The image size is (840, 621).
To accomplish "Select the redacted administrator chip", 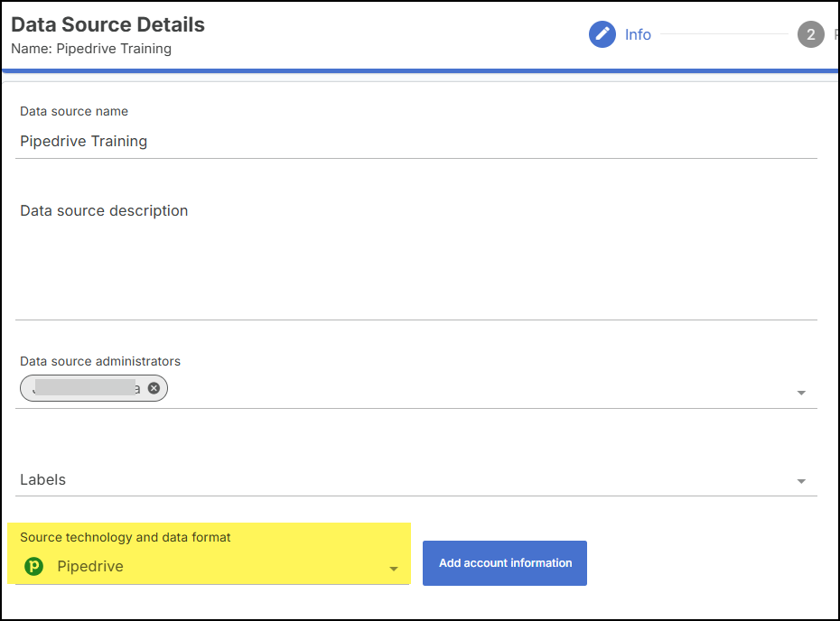I will click(94, 388).
